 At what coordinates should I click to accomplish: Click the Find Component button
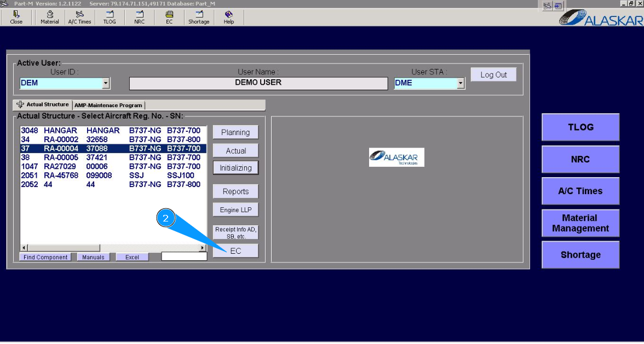point(45,257)
